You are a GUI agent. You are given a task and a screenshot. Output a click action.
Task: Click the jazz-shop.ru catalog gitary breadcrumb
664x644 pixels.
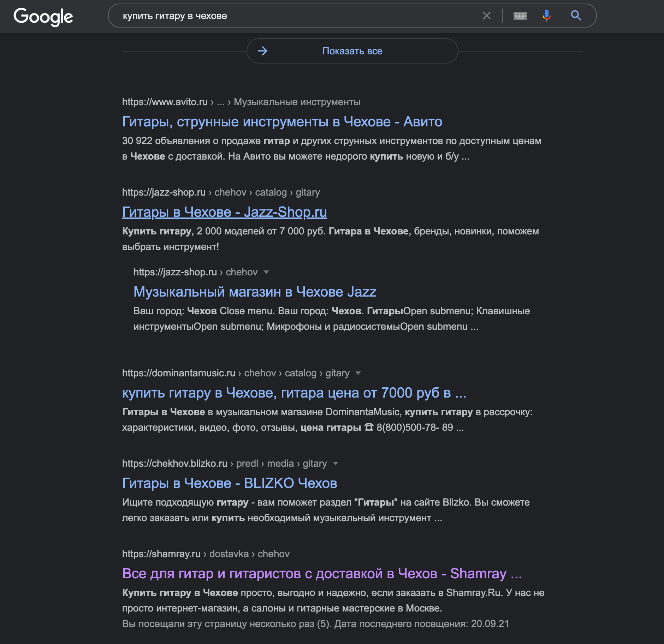pyautogui.click(x=221, y=192)
